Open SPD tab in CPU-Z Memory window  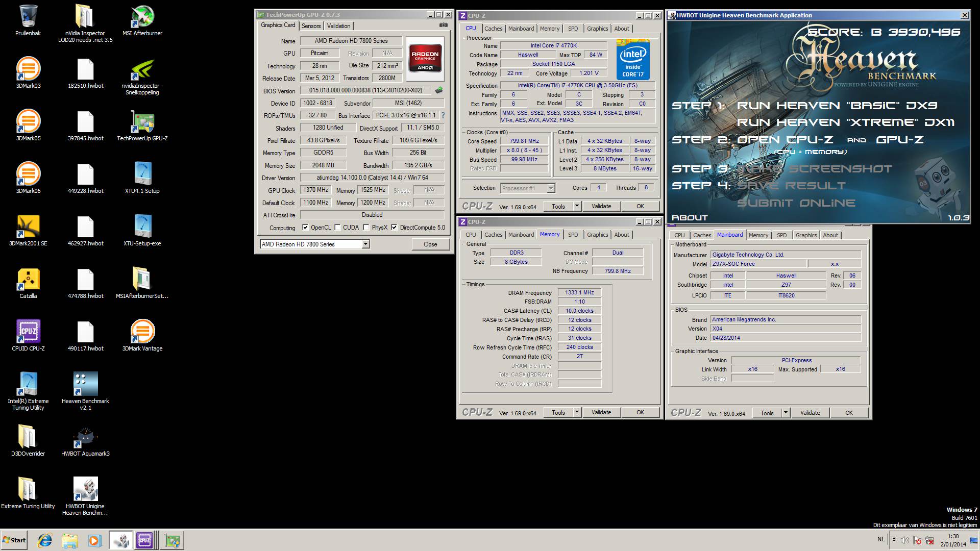click(x=573, y=235)
